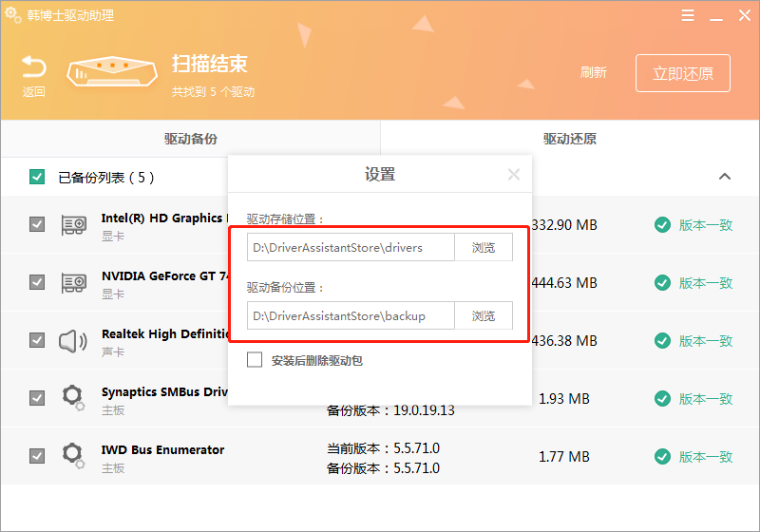The width and height of the screenshot is (760, 532).
Task: Click 刷新 to refresh the scan
Action: (x=594, y=73)
